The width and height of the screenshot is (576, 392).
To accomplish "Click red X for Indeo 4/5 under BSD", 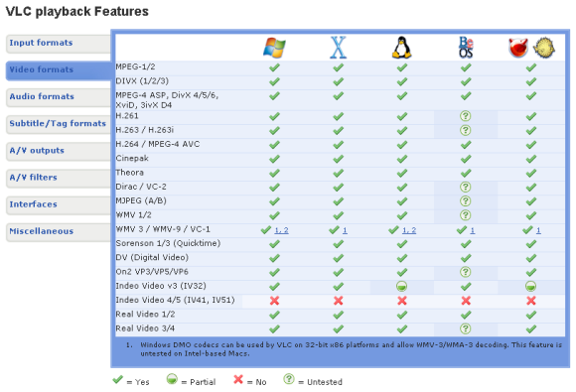I will pyautogui.click(x=531, y=301).
